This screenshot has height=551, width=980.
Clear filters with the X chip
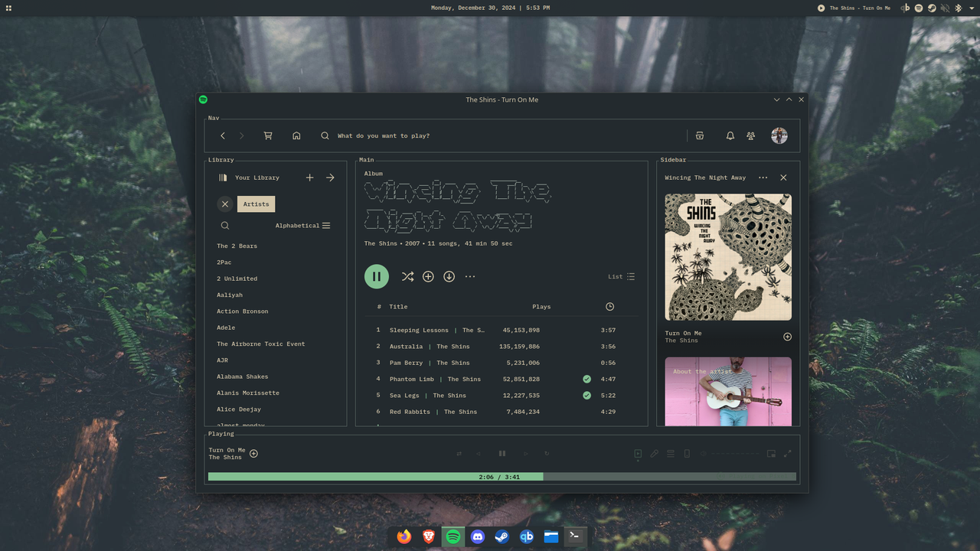[224, 204]
